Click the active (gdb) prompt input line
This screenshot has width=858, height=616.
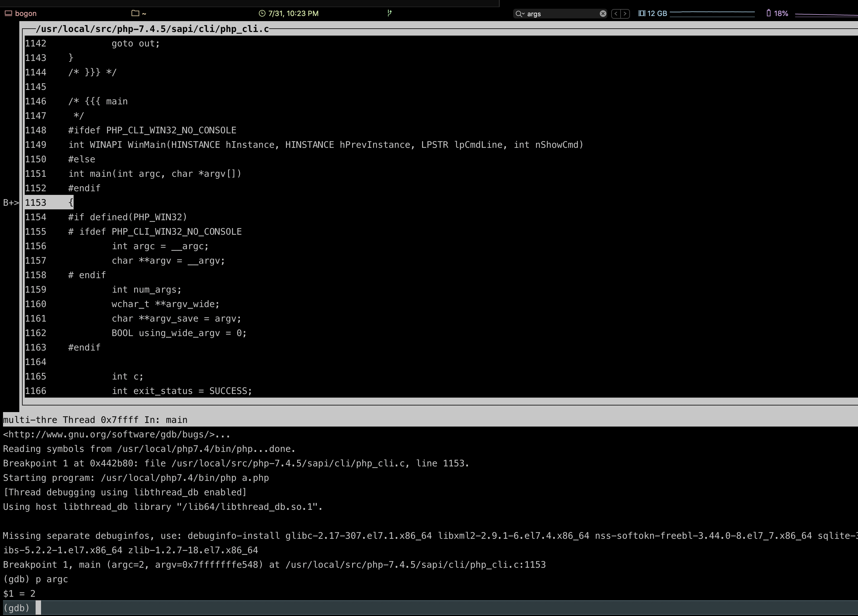[x=430, y=608]
